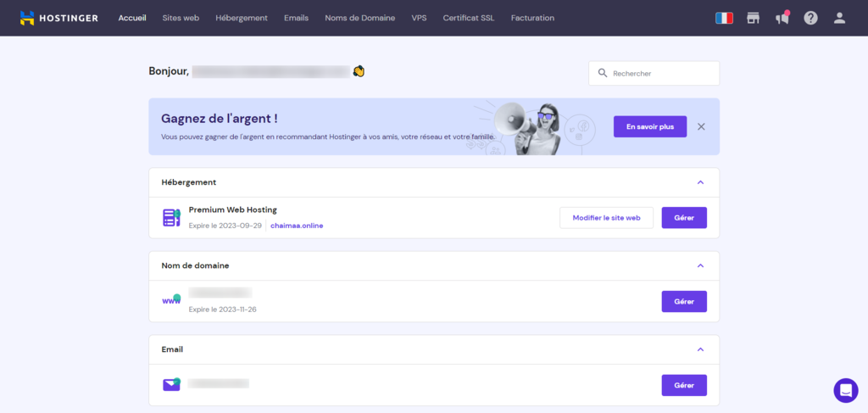
Task: Open Noms de Domaine menu item
Action: (359, 18)
